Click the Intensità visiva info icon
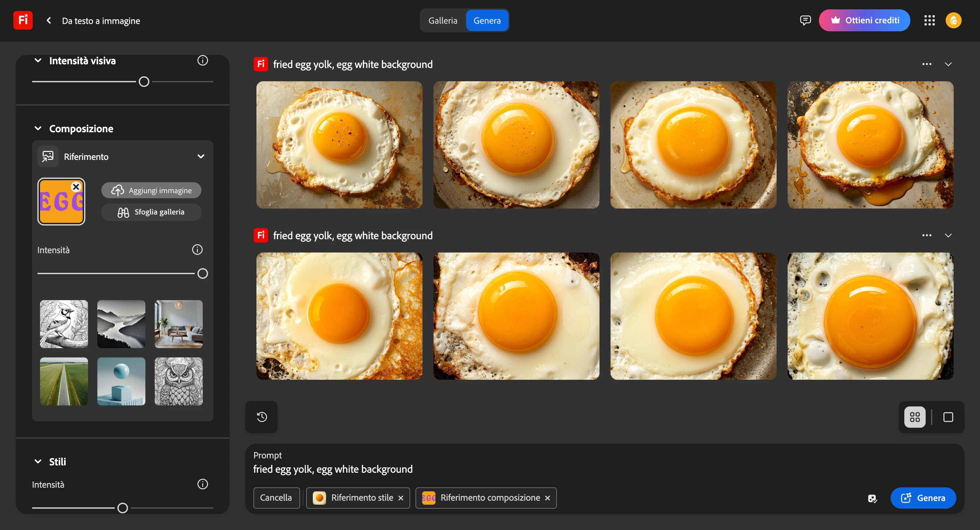This screenshot has width=980, height=530. click(x=202, y=60)
